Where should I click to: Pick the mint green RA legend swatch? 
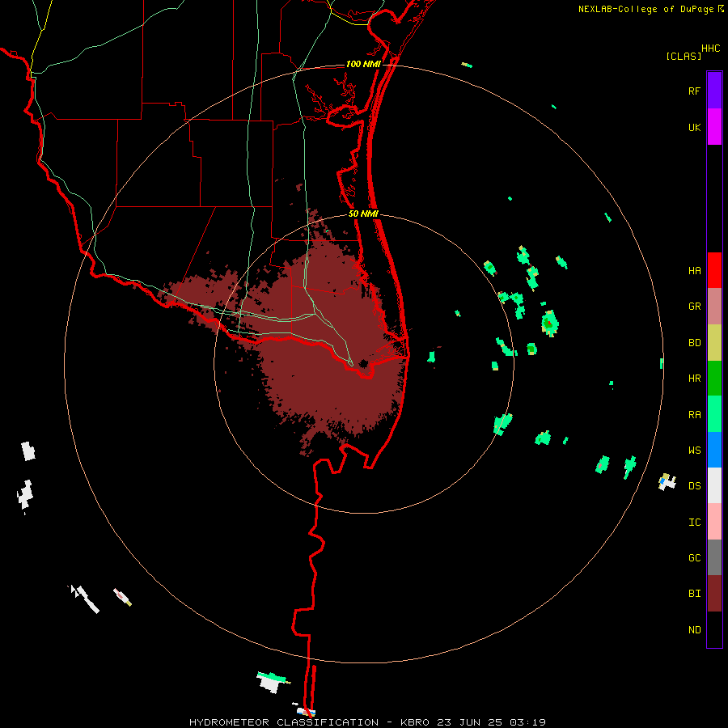click(714, 414)
